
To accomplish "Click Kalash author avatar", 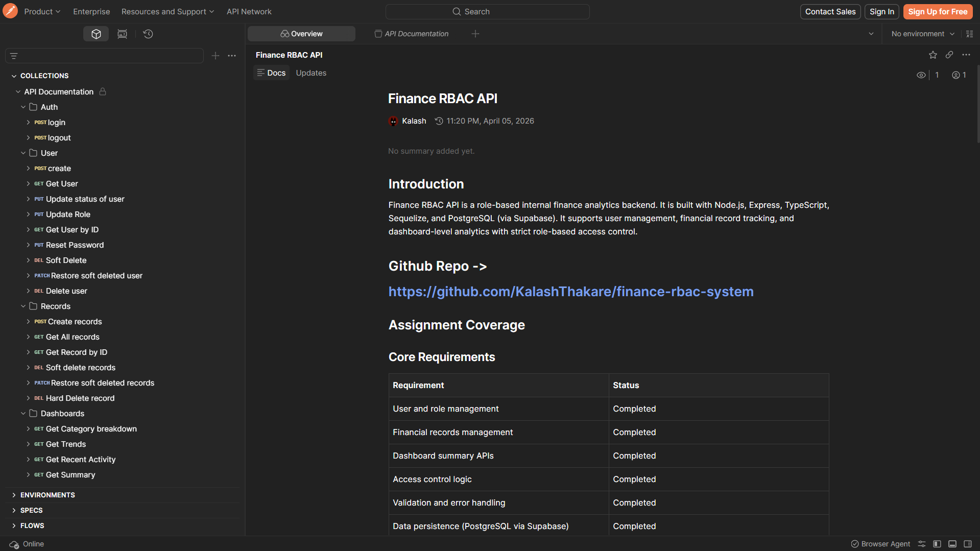I will 393,121.
